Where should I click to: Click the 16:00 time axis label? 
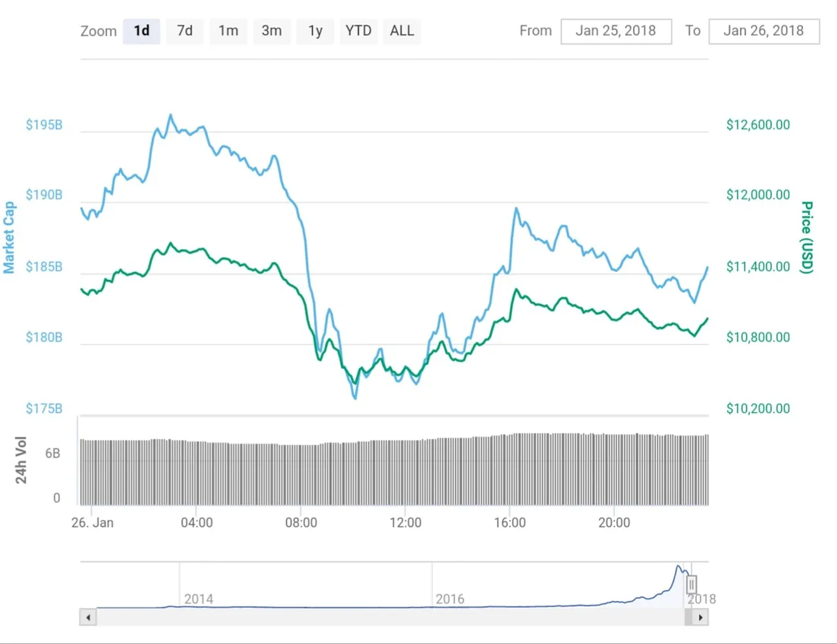[509, 523]
